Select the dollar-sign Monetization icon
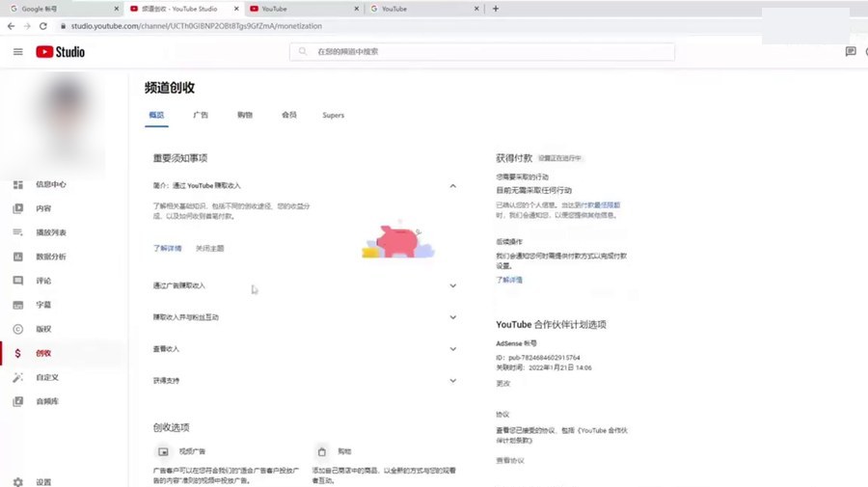This screenshot has height=487, width=868. (x=17, y=353)
